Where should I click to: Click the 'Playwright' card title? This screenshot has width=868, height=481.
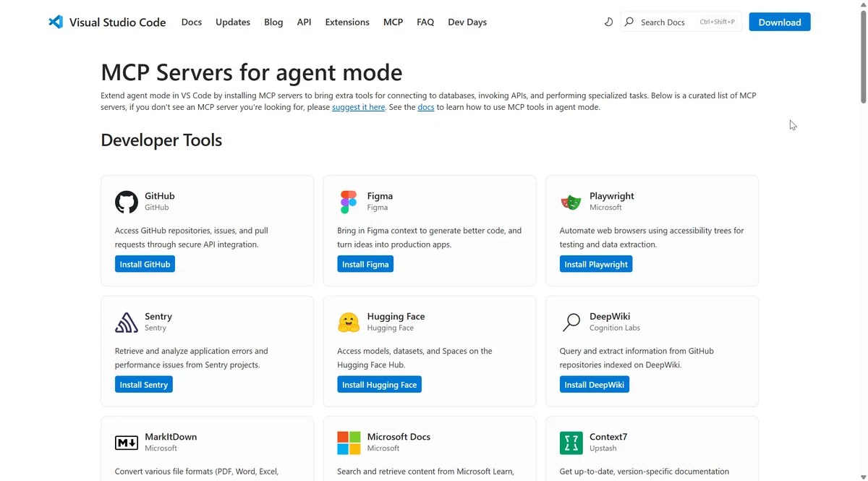612,195
